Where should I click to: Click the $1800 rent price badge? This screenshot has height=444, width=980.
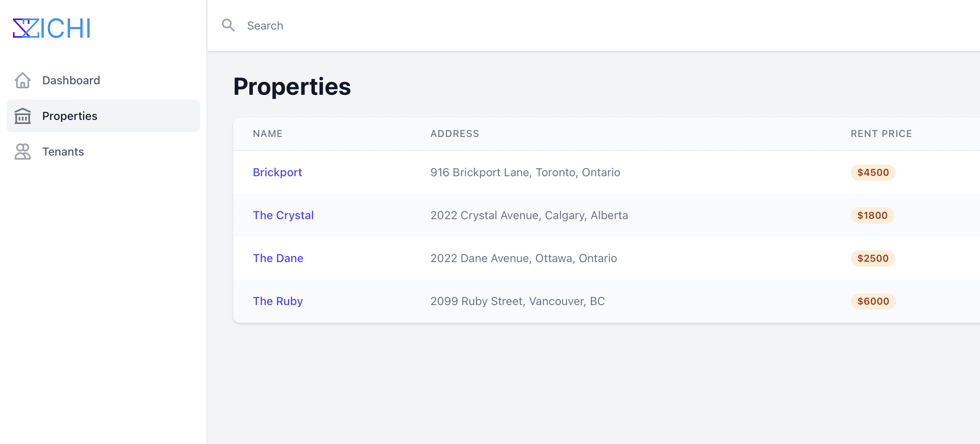tap(872, 215)
